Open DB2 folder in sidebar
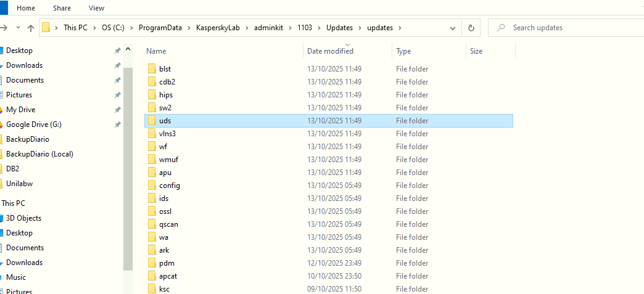The height and width of the screenshot is (294, 644). point(13,169)
